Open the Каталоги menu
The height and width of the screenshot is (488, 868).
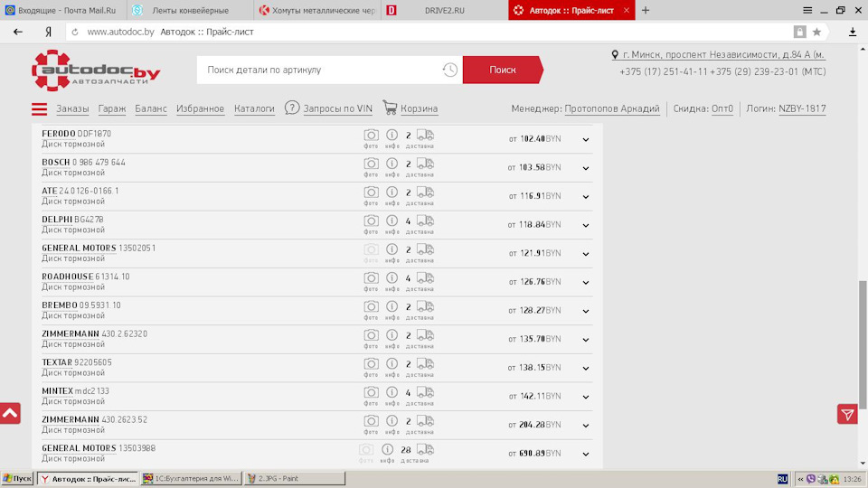tap(254, 108)
